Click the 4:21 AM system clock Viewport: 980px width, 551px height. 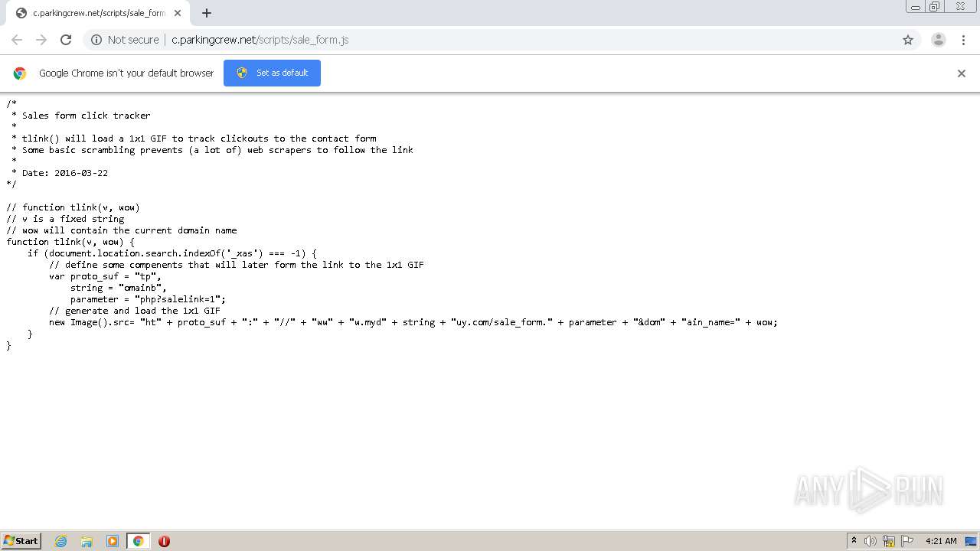(941, 541)
